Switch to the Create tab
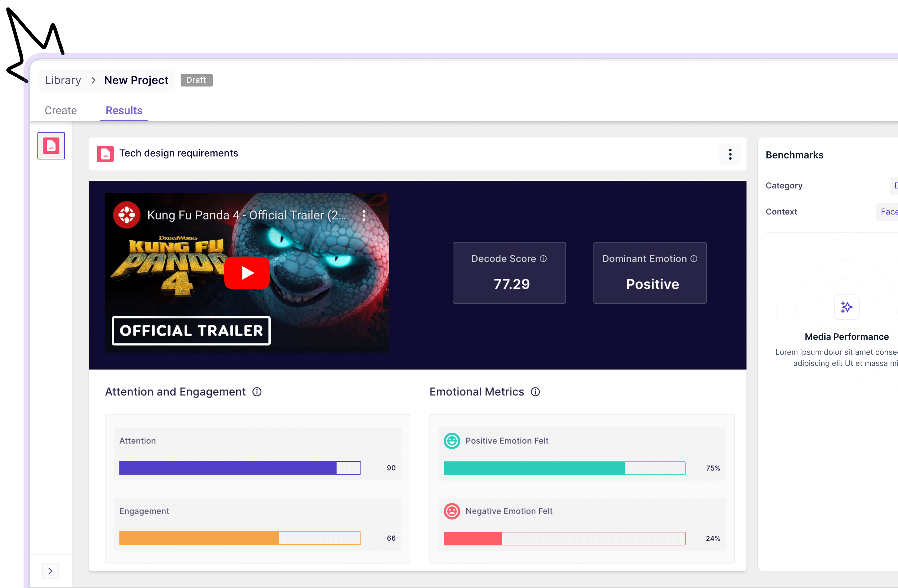The height and width of the screenshot is (588, 898). click(x=61, y=110)
